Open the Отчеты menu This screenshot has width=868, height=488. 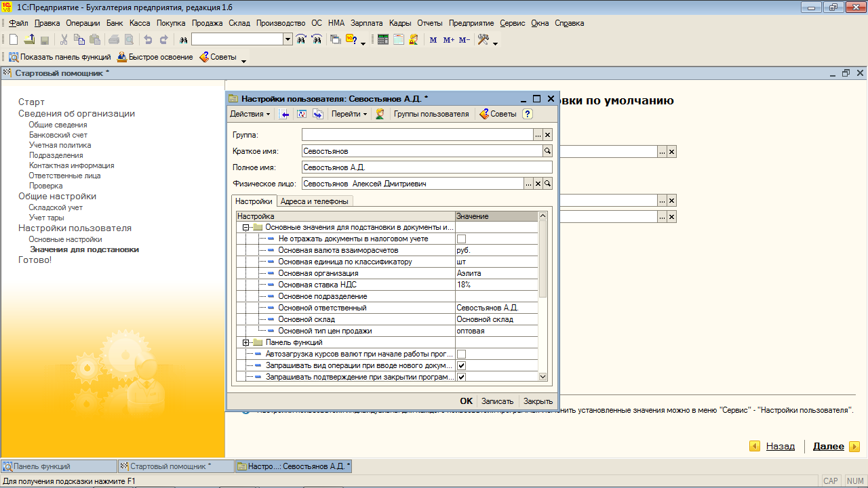pyautogui.click(x=430, y=23)
